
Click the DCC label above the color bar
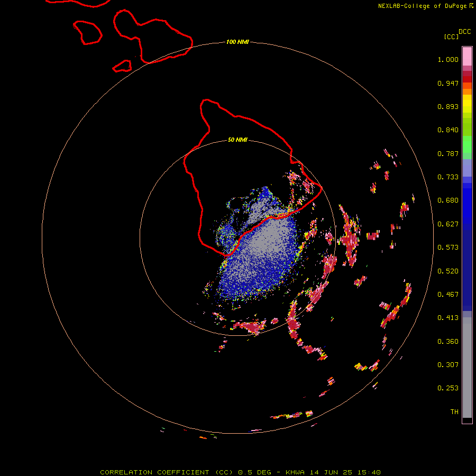[464, 32]
